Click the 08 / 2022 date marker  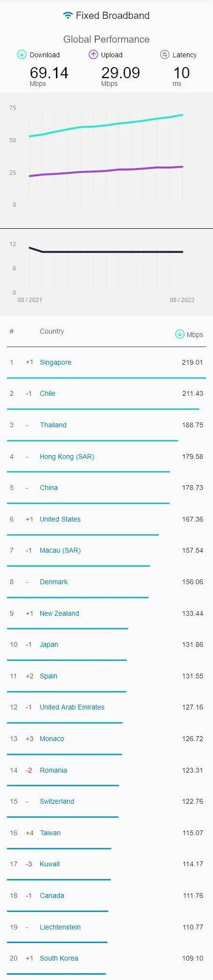(182, 300)
